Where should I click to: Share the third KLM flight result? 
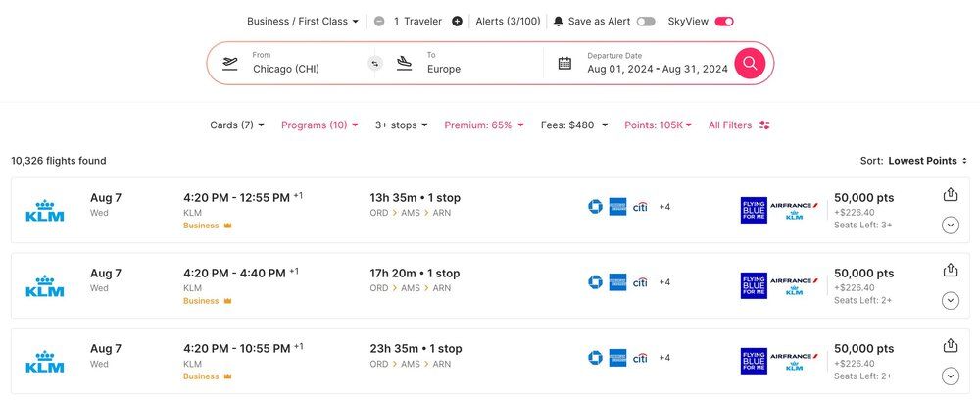[x=950, y=345]
